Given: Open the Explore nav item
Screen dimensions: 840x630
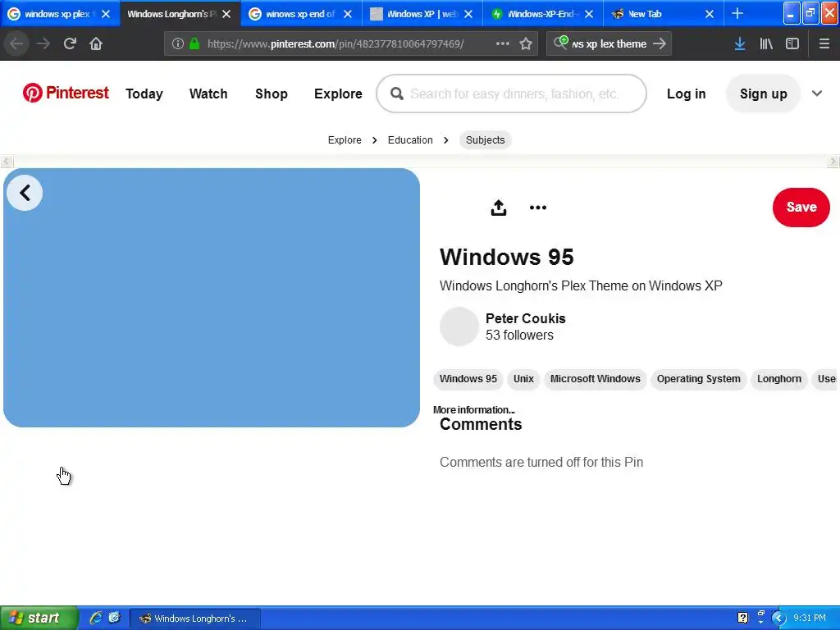Looking at the screenshot, I should point(338,94).
